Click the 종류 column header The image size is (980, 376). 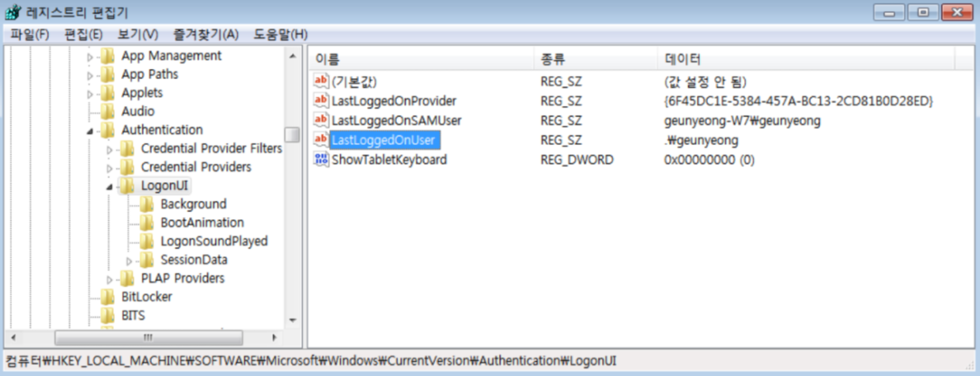click(595, 59)
